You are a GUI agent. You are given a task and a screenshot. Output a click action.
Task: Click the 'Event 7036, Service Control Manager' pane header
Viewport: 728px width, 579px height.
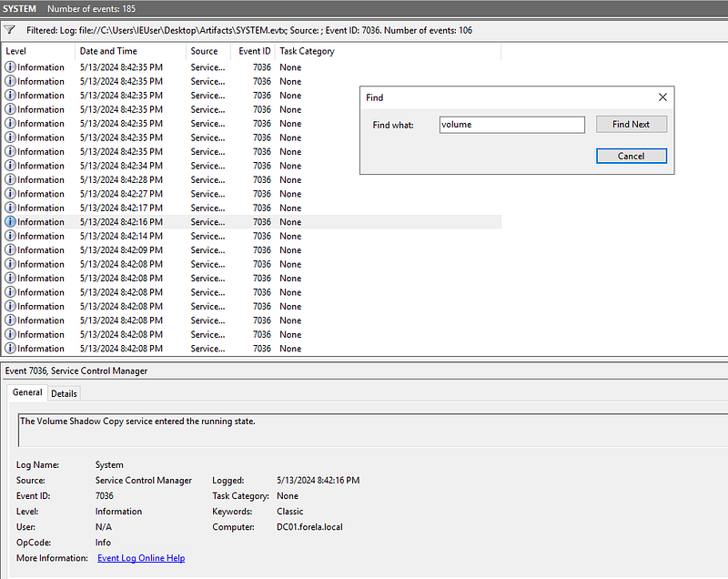76,371
